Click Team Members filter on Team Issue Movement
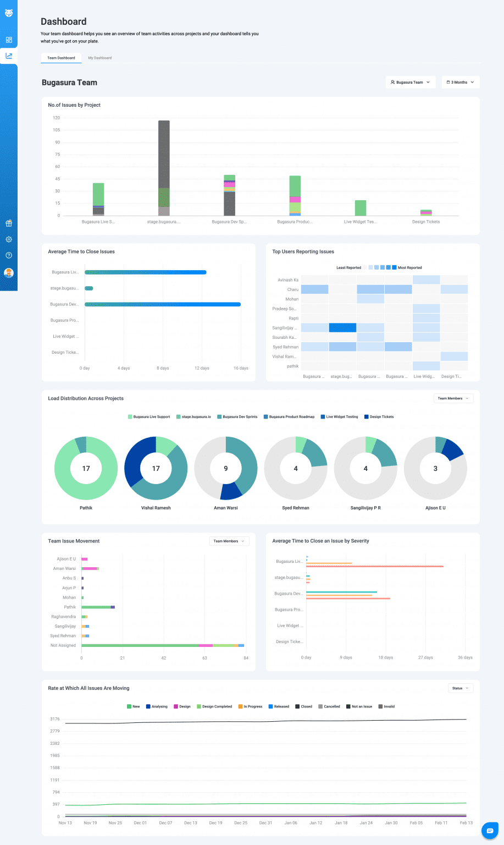Screen dimensions: 504x845 [x=229, y=541]
